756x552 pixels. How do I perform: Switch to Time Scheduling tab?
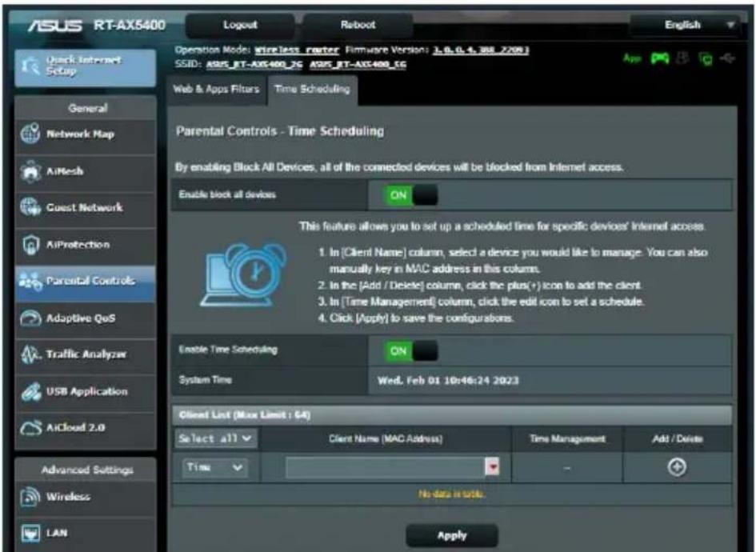point(313,89)
